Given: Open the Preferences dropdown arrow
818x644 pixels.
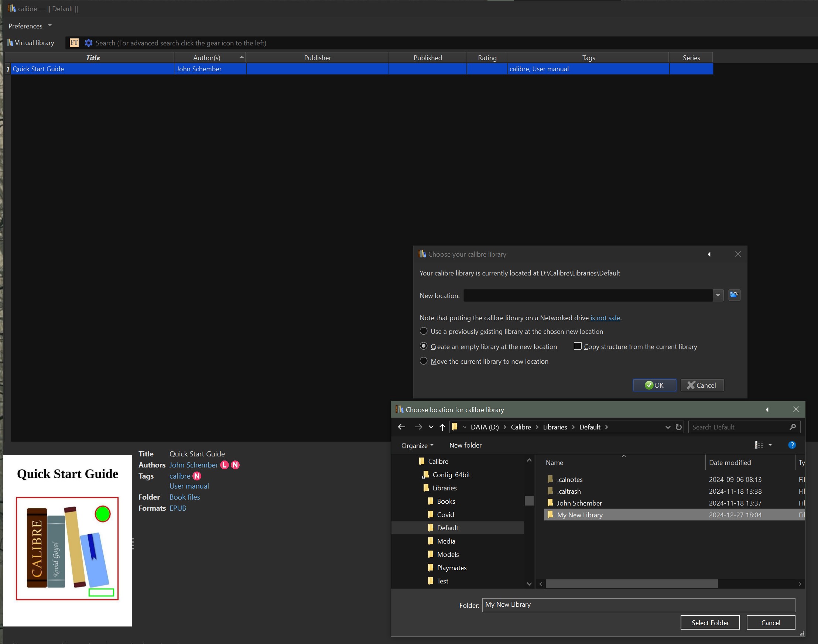Looking at the screenshot, I should (x=50, y=25).
